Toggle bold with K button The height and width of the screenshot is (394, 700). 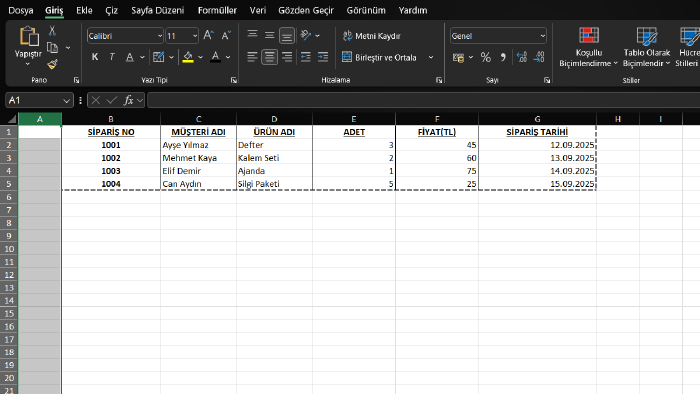(95, 57)
